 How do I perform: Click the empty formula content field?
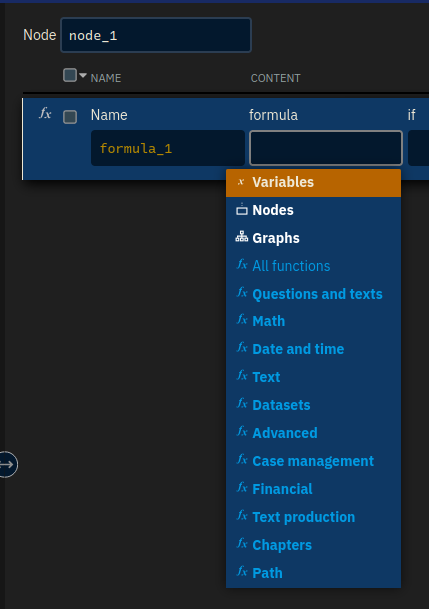(326, 148)
